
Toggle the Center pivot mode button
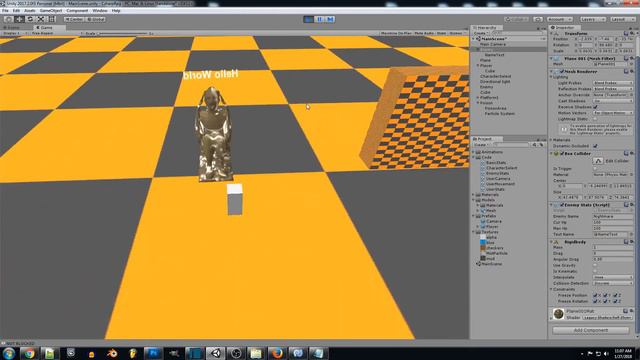(x=74, y=19)
